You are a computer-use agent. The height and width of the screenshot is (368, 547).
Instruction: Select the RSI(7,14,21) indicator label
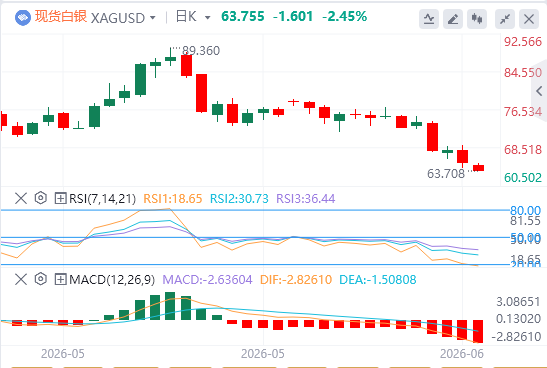click(103, 198)
